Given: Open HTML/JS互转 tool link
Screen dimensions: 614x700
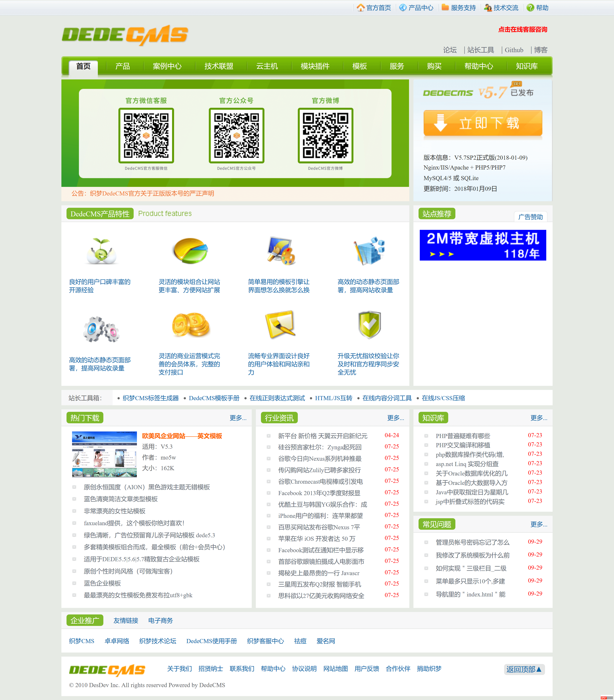Looking at the screenshot, I should click(334, 398).
